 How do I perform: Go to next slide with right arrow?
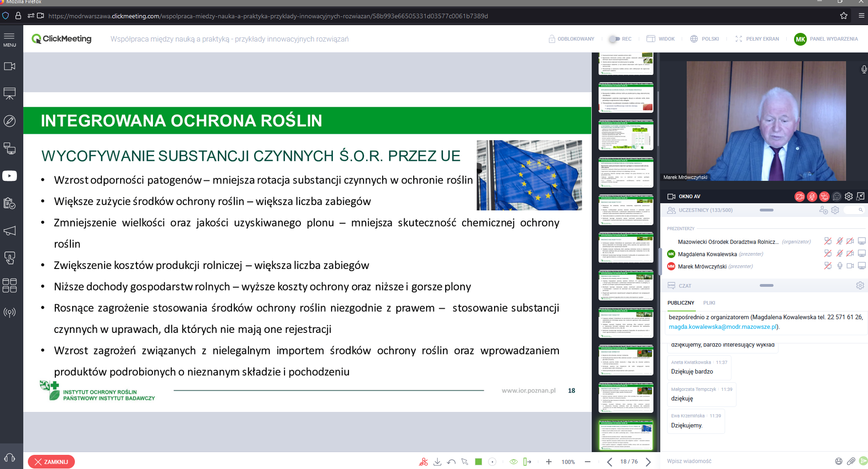tap(648, 462)
